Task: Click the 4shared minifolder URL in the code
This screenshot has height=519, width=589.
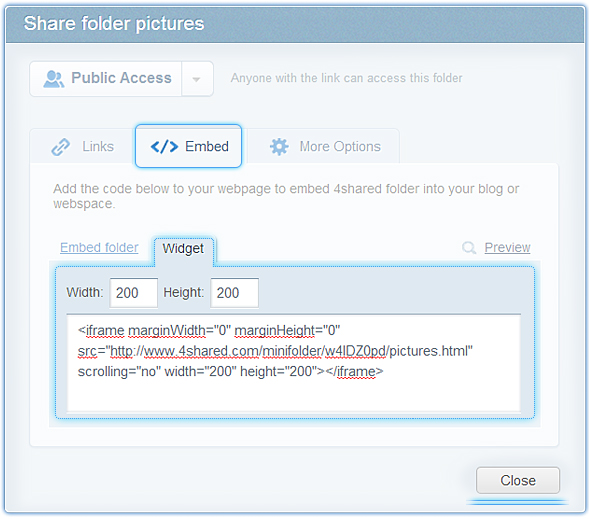Action: (289, 351)
